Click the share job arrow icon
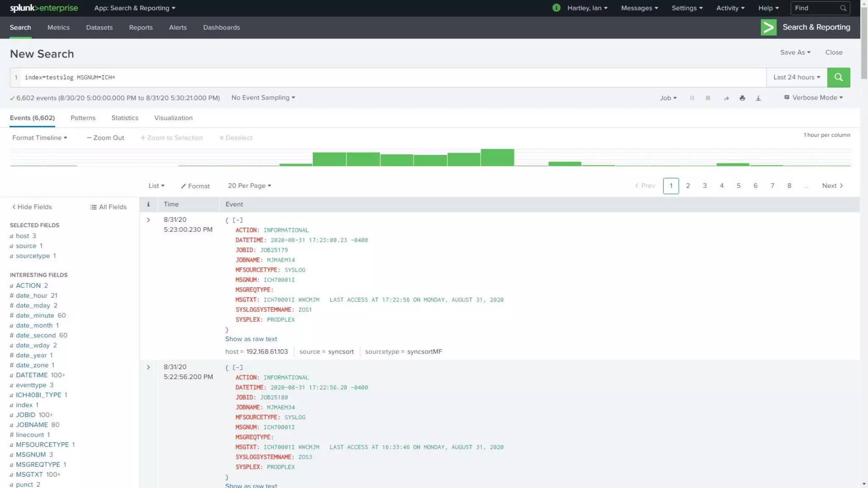The height and width of the screenshot is (488, 868). tap(726, 98)
